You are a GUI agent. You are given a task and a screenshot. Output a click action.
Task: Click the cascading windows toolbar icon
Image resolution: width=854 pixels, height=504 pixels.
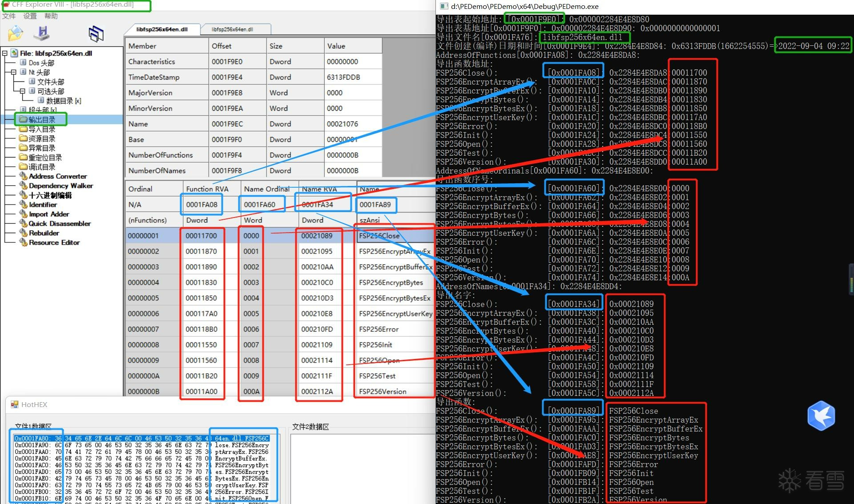pos(96,33)
